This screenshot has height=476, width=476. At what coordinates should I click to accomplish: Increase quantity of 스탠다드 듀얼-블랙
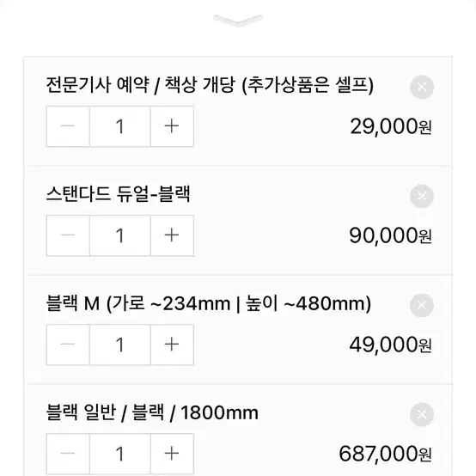[x=172, y=235]
